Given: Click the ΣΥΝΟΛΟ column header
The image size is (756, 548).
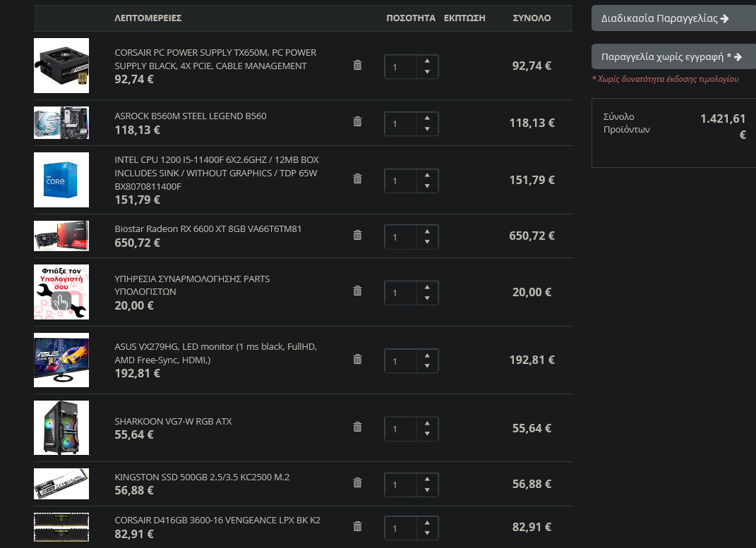Looking at the screenshot, I should 532,18.
